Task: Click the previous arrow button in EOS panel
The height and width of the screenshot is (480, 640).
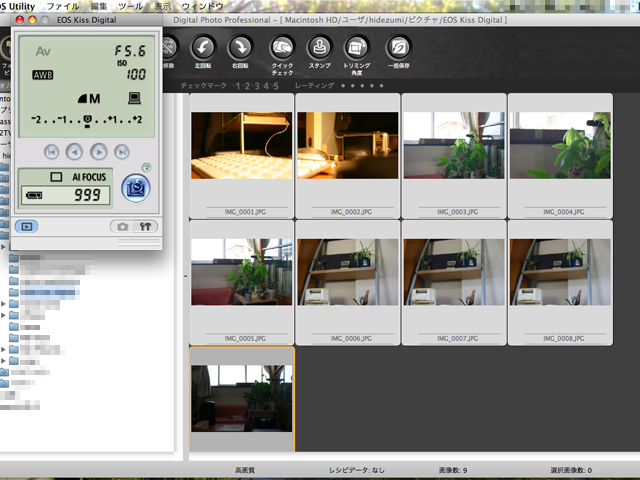Action: click(x=74, y=152)
